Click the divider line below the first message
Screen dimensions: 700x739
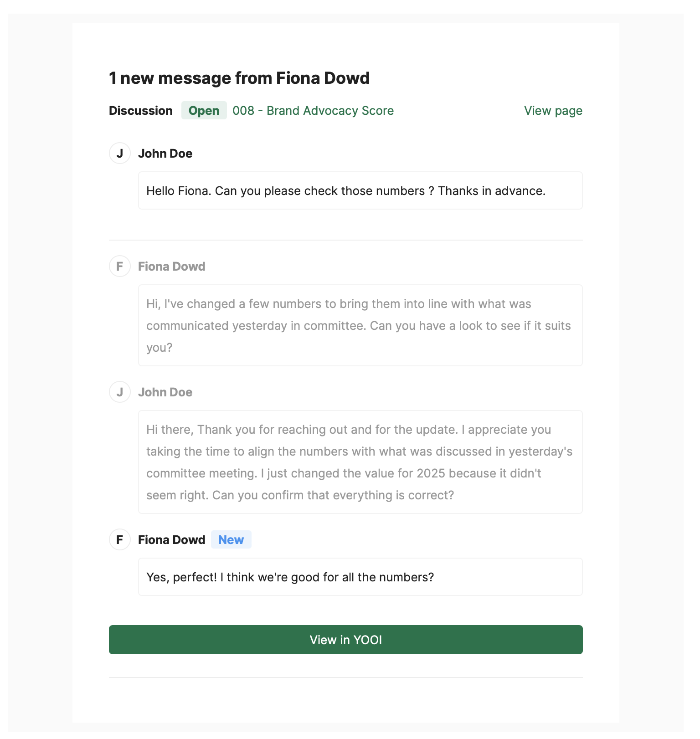pyautogui.click(x=345, y=240)
